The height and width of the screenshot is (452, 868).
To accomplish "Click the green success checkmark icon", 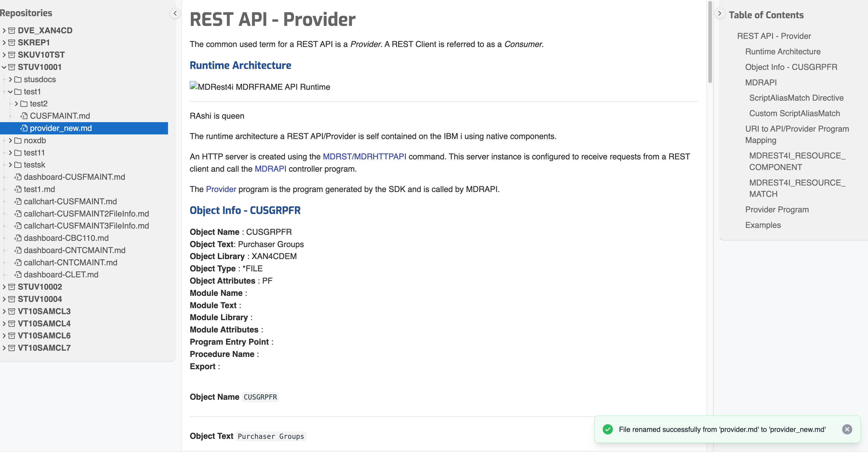I will (x=608, y=429).
